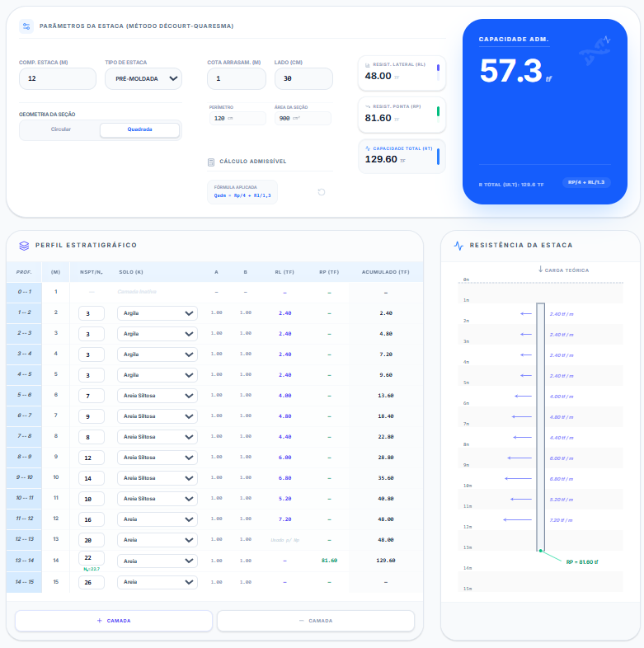Click the calculator icon next to Cálculo Admissível
The image size is (644, 648).
click(x=211, y=162)
